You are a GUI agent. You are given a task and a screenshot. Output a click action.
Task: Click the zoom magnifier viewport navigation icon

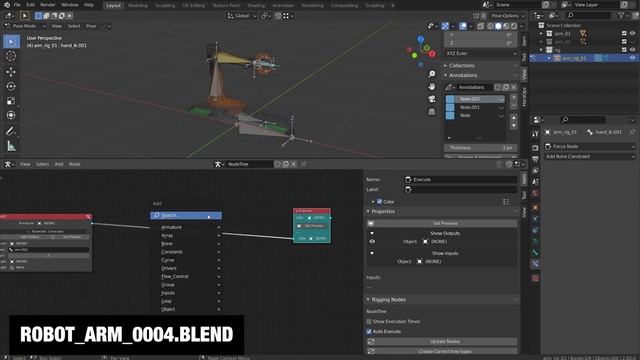tap(431, 74)
